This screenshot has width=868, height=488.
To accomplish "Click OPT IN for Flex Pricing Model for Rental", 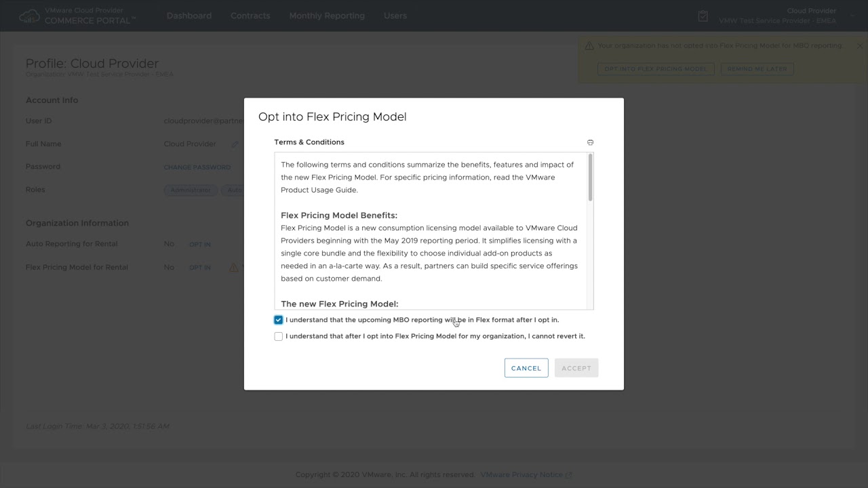I will click(200, 268).
